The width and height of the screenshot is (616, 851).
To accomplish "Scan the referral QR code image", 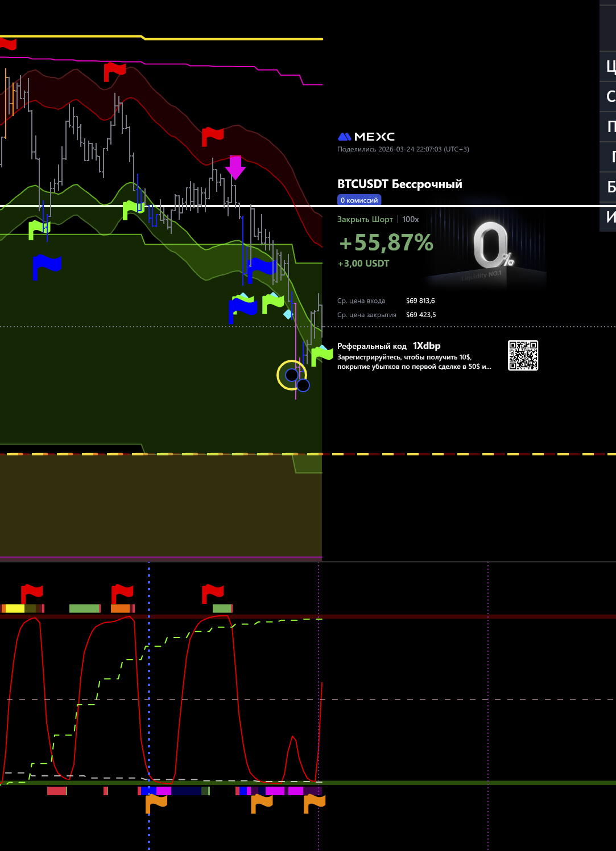I will pos(523,356).
